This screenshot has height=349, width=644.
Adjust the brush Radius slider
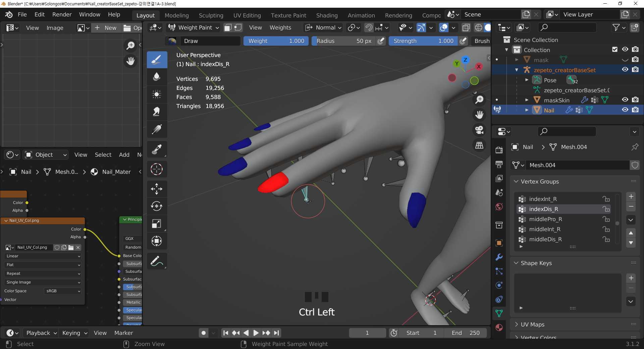(x=343, y=41)
